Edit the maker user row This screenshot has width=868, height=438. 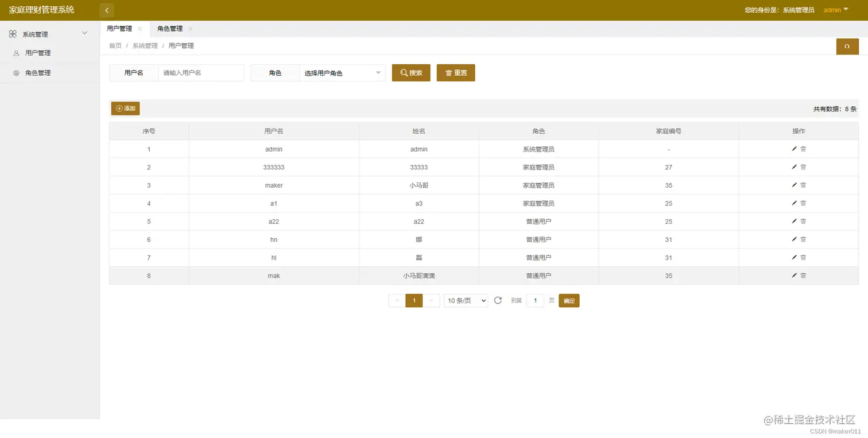point(794,185)
